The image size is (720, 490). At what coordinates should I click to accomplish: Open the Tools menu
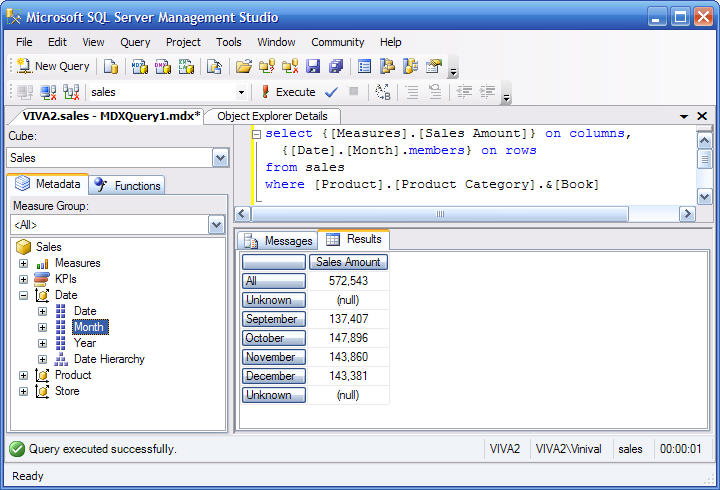(229, 42)
